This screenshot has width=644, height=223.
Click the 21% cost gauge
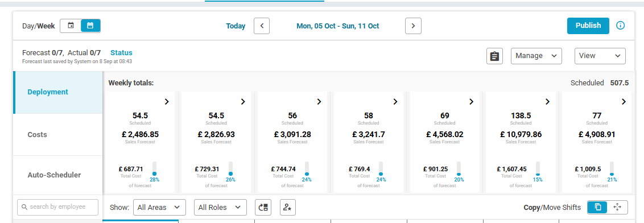[x=612, y=169]
